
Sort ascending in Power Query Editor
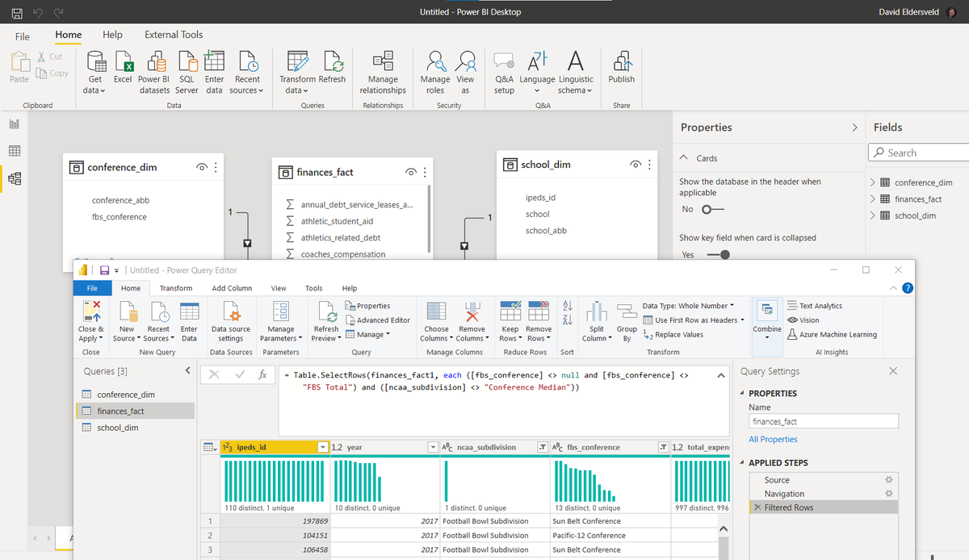[567, 306]
